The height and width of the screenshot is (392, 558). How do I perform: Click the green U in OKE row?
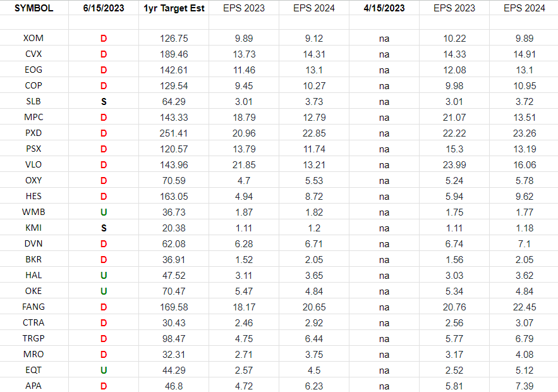[104, 291]
